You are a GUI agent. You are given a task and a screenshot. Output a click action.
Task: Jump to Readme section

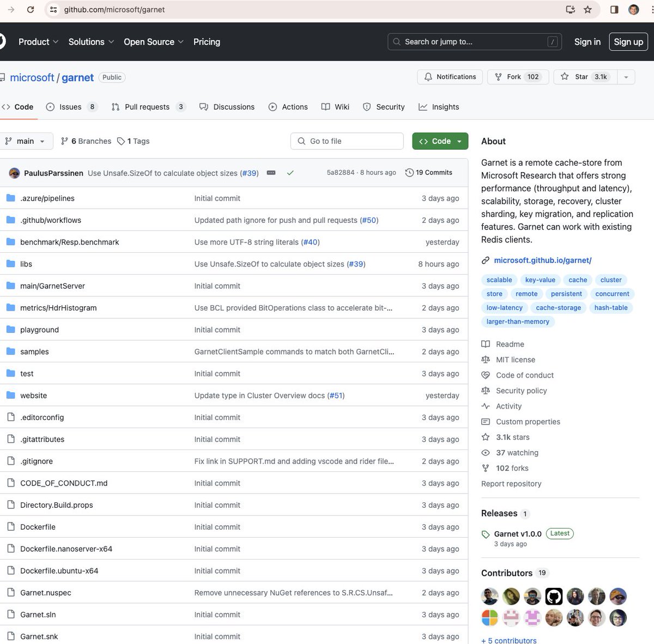[x=510, y=344]
